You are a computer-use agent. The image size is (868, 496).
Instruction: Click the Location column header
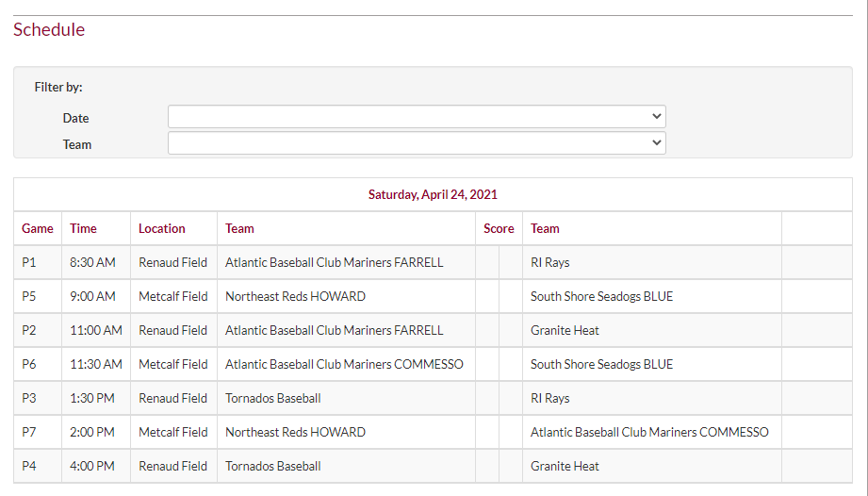162,229
